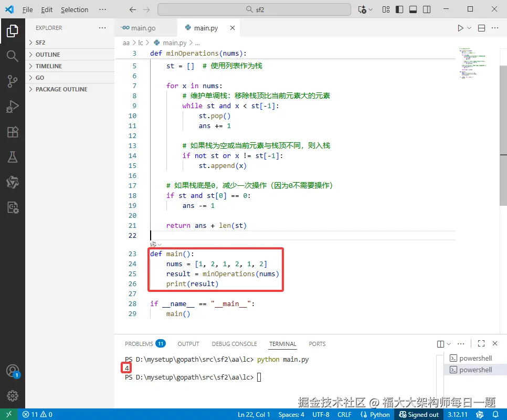Open the Search view icon

click(12, 56)
